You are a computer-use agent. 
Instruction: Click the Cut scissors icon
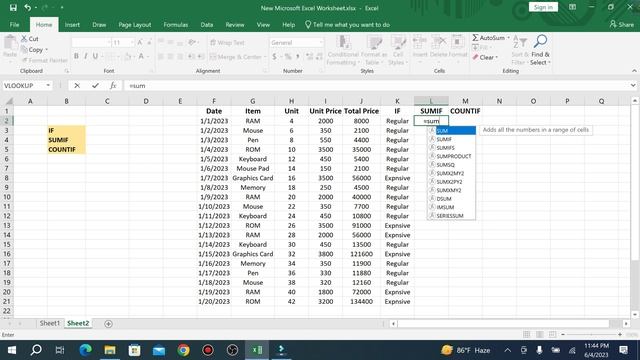pos(24,39)
